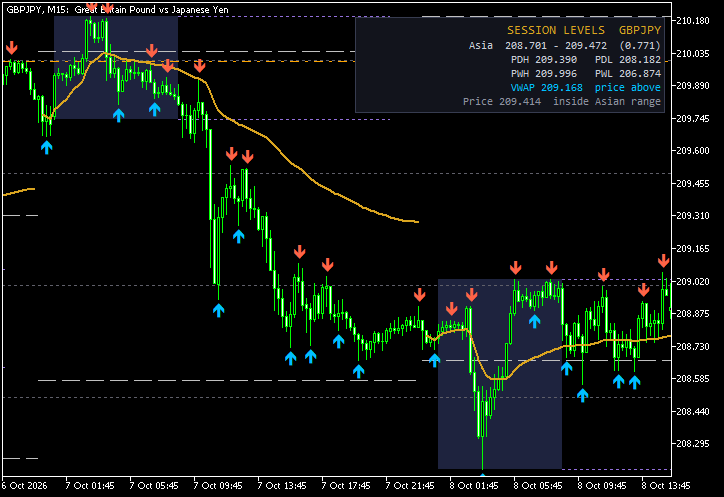Select the '8 Oct 13:45' time label
Image resolution: width=724 pixels, height=497 pixels.
tap(666, 486)
